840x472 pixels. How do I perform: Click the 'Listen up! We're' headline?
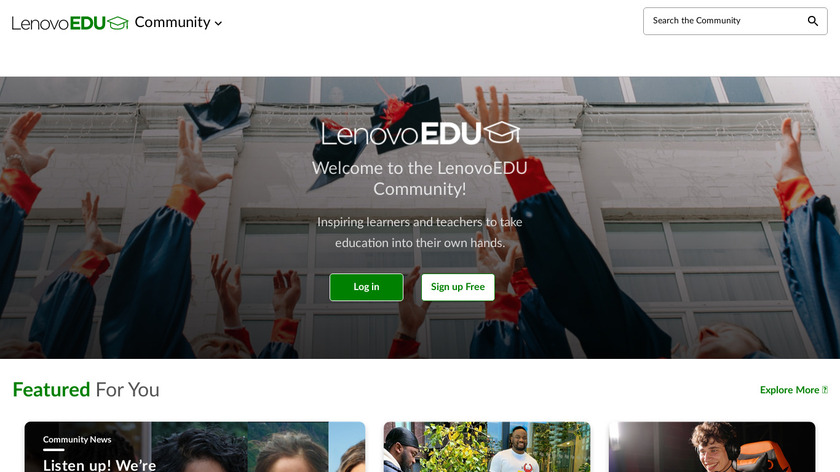click(100, 465)
